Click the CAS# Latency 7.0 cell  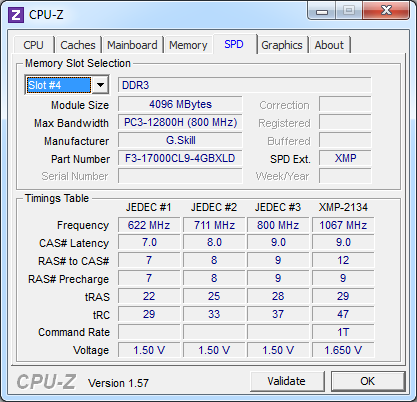pos(149,242)
